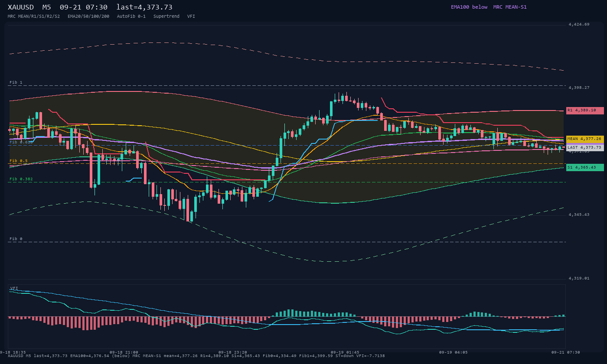
Task: Click the LAST 4,373.73 price tag
Action: point(585,148)
